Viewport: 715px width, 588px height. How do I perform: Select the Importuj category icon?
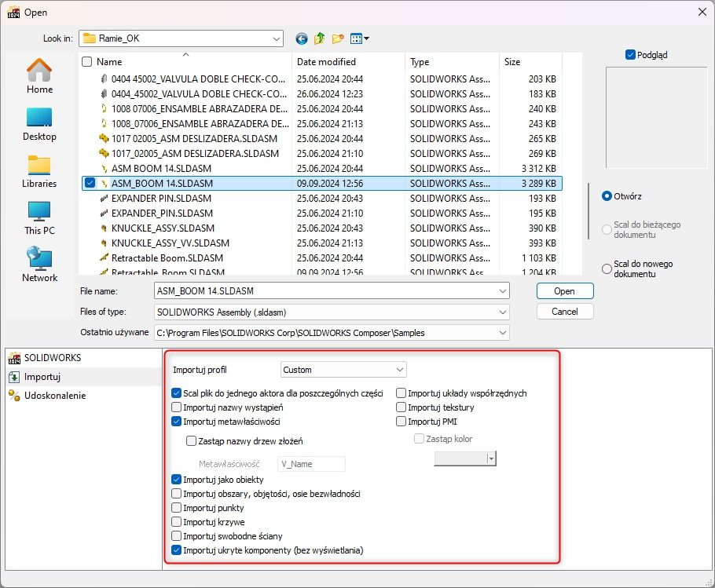click(14, 377)
